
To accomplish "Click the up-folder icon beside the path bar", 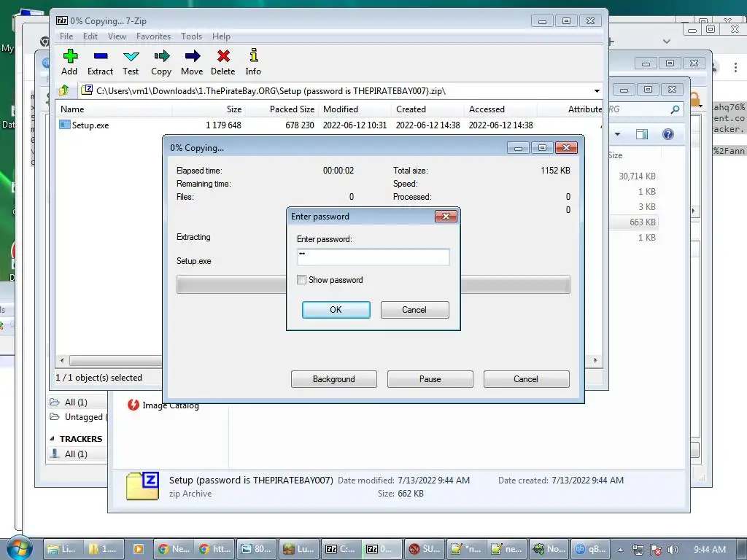I will point(64,90).
